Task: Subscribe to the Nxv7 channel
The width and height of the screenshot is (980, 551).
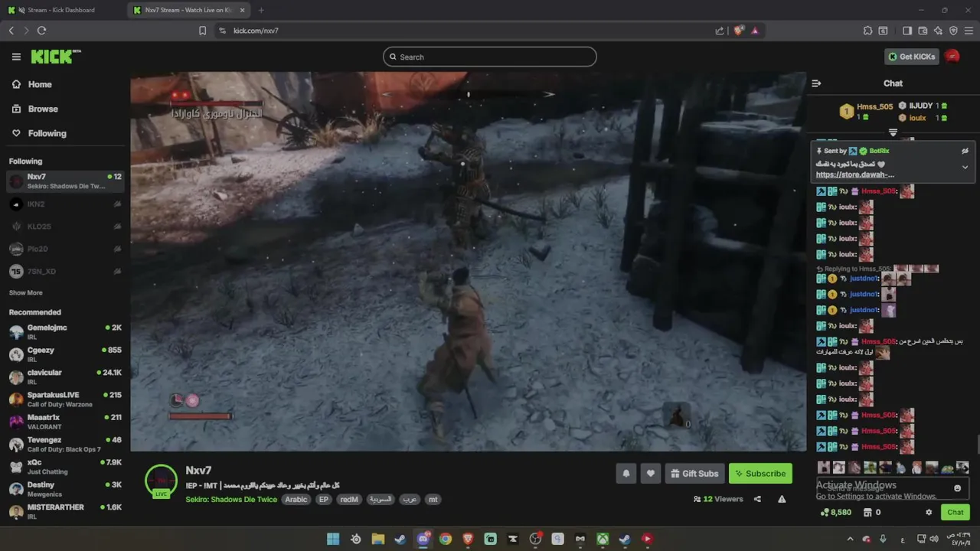Action: click(760, 474)
